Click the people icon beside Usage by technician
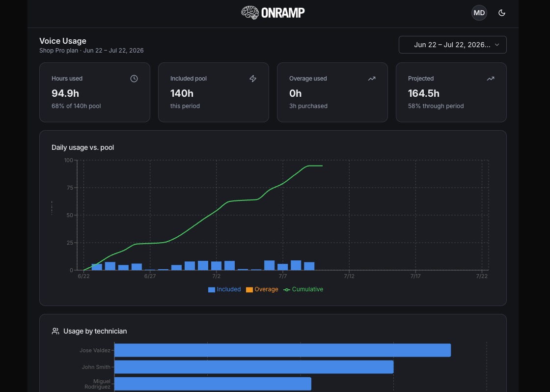The height and width of the screenshot is (392, 550). (55, 331)
